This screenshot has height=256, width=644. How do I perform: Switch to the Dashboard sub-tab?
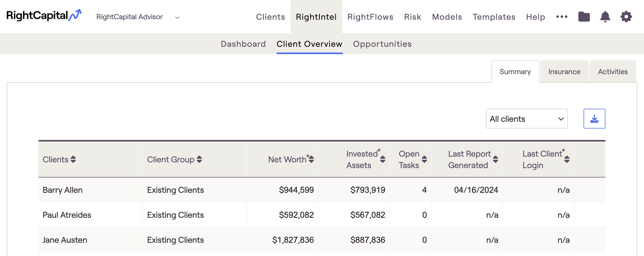(243, 44)
